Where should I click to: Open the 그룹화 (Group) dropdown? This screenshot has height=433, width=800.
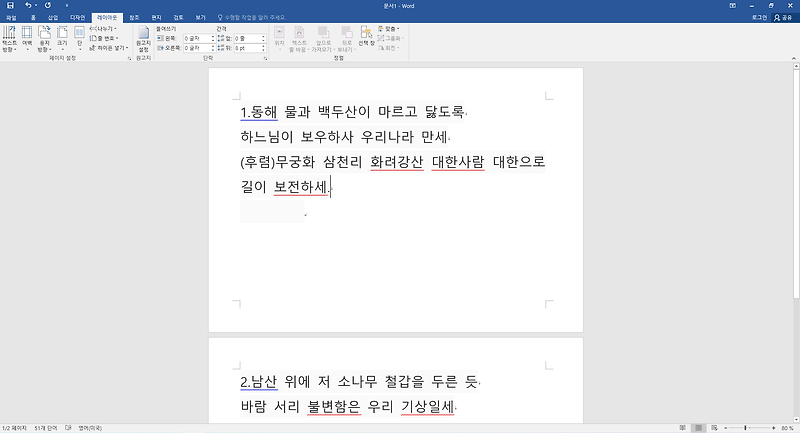click(x=391, y=38)
